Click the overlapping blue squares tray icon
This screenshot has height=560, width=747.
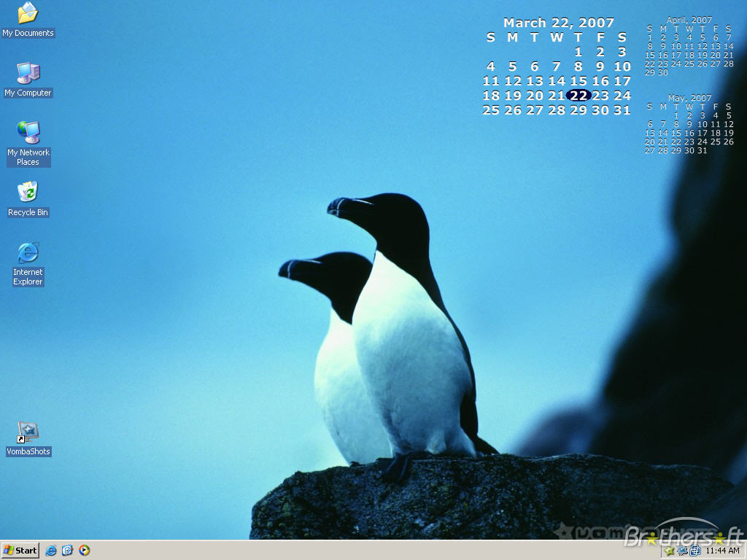pos(695,551)
